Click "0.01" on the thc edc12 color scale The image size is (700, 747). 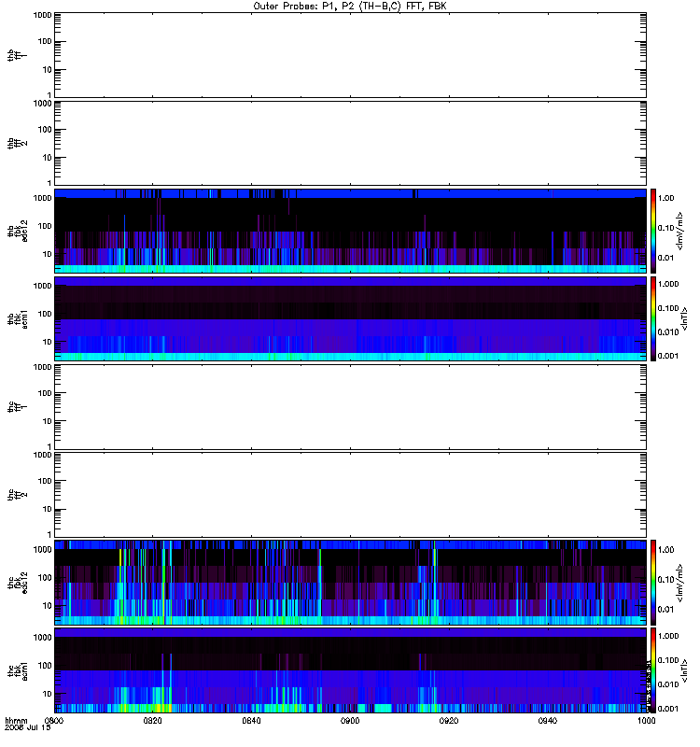[x=665, y=610]
